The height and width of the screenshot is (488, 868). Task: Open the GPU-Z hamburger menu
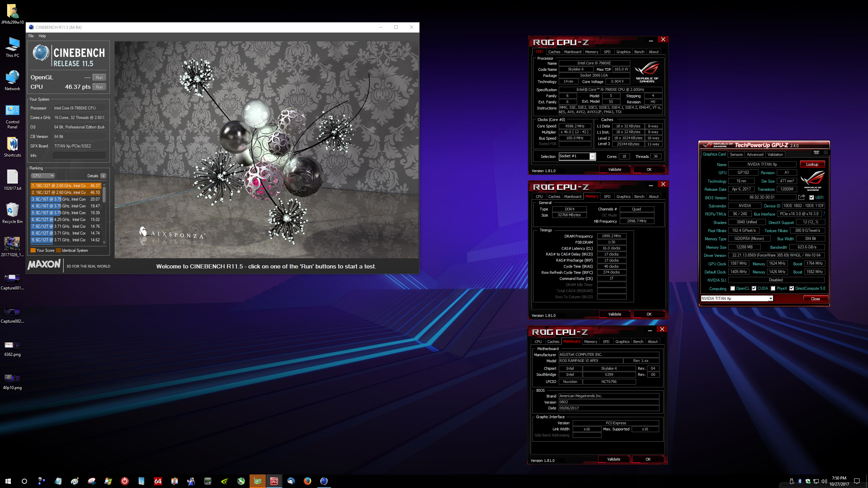click(x=826, y=152)
